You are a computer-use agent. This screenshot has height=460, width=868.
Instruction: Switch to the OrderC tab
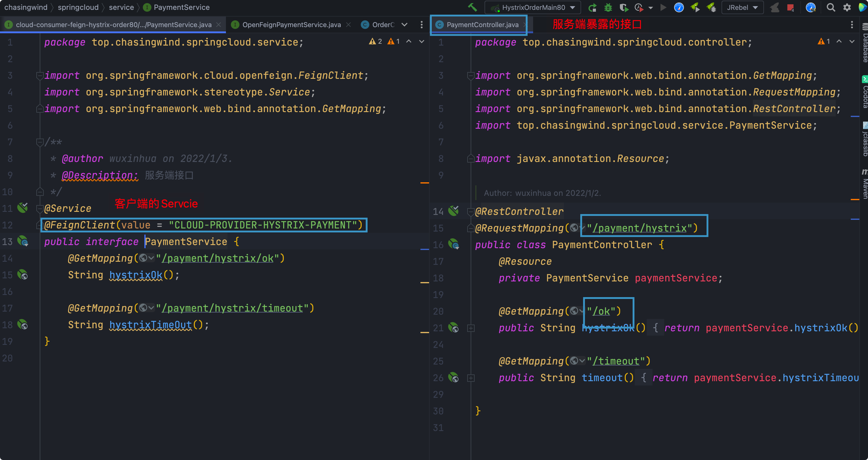tap(377, 25)
